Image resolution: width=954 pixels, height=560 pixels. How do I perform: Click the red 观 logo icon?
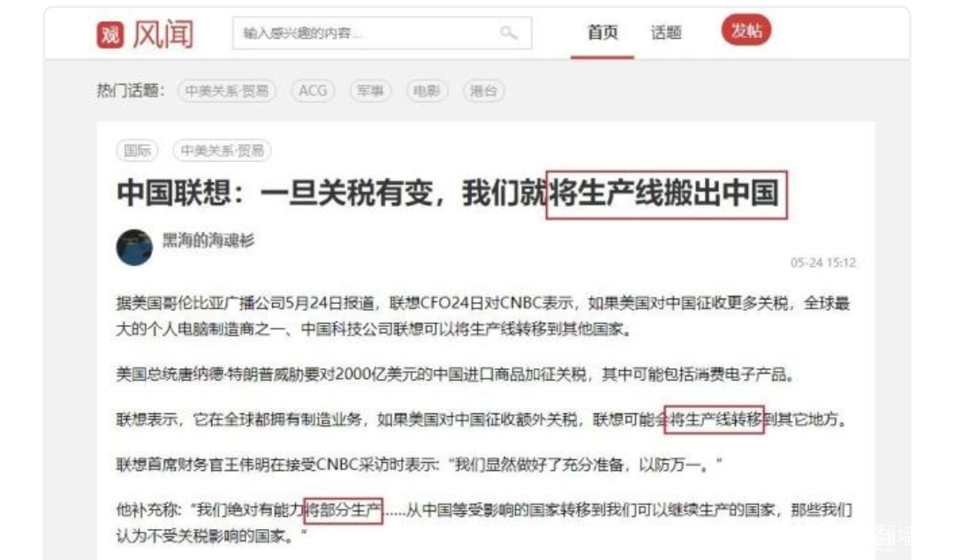pos(110,34)
